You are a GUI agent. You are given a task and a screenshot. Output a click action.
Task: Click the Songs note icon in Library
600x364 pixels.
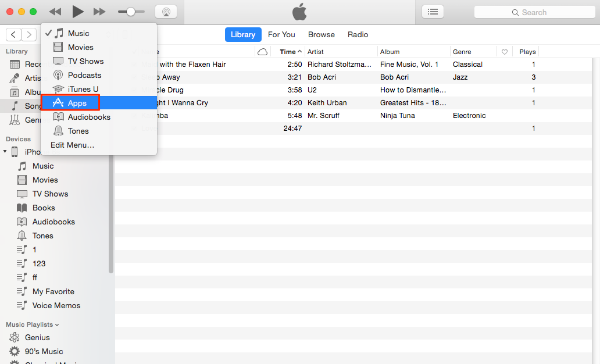click(x=15, y=106)
